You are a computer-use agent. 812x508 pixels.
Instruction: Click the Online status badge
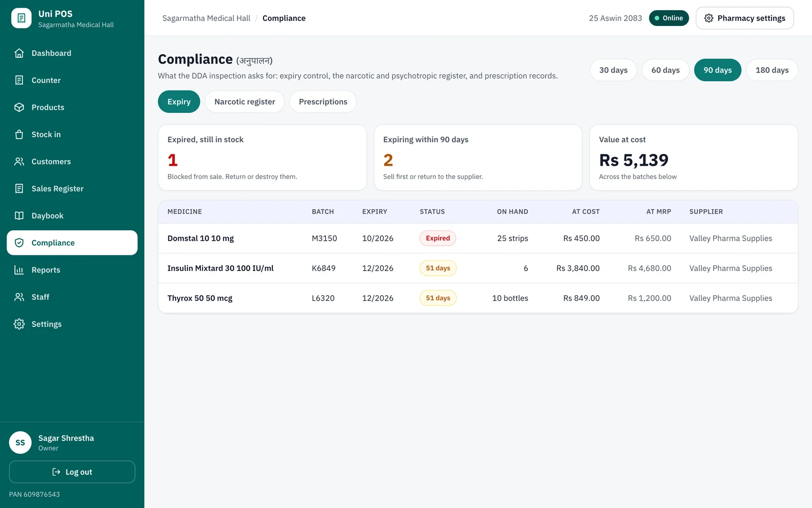(x=669, y=18)
